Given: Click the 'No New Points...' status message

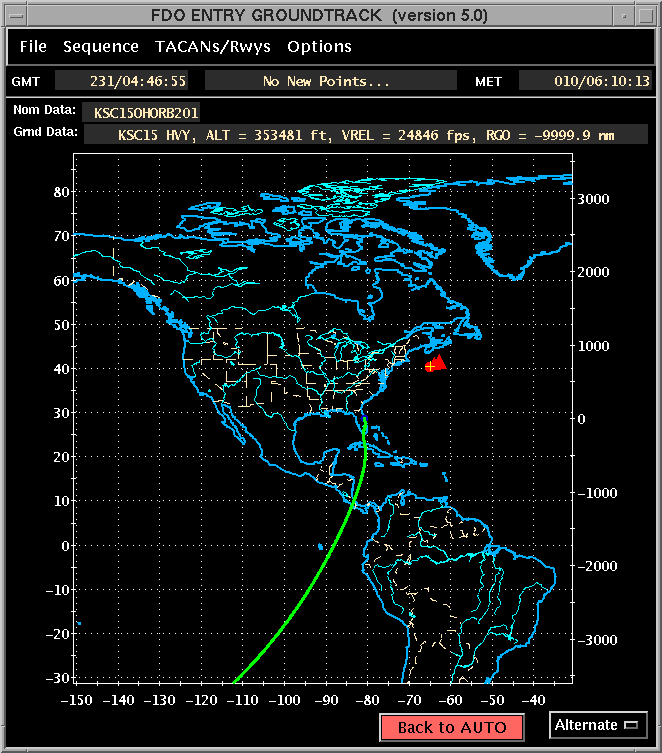Looking at the screenshot, I should [x=326, y=81].
